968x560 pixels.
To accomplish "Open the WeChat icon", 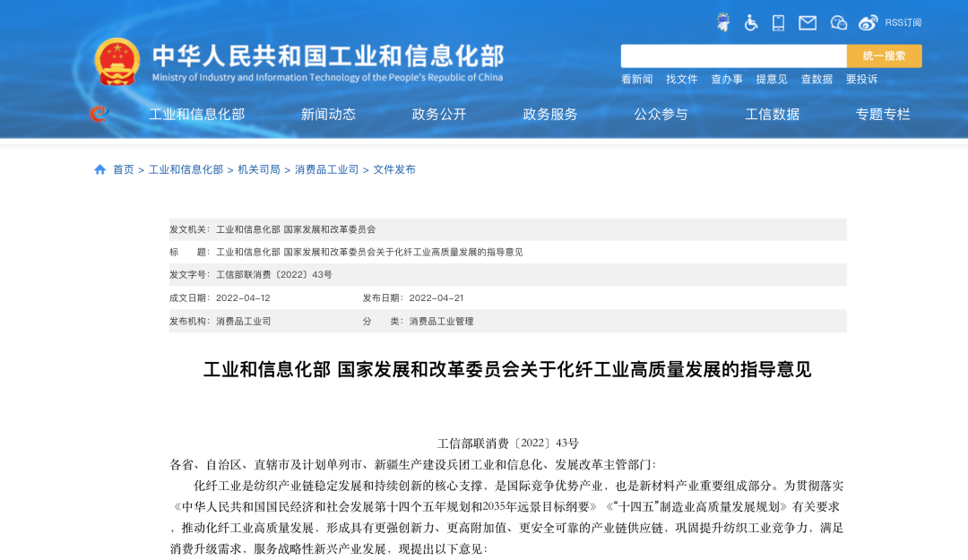I will click(838, 22).
